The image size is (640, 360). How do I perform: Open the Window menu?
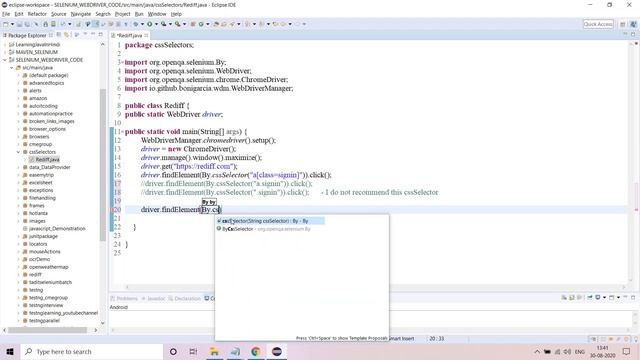pyautogui.click(x=157, y=14)
